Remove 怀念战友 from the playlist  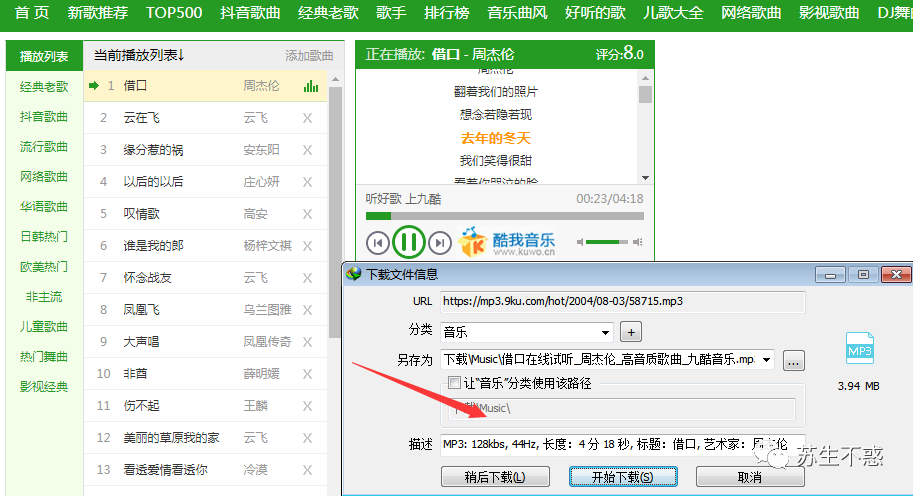[307, 278]
